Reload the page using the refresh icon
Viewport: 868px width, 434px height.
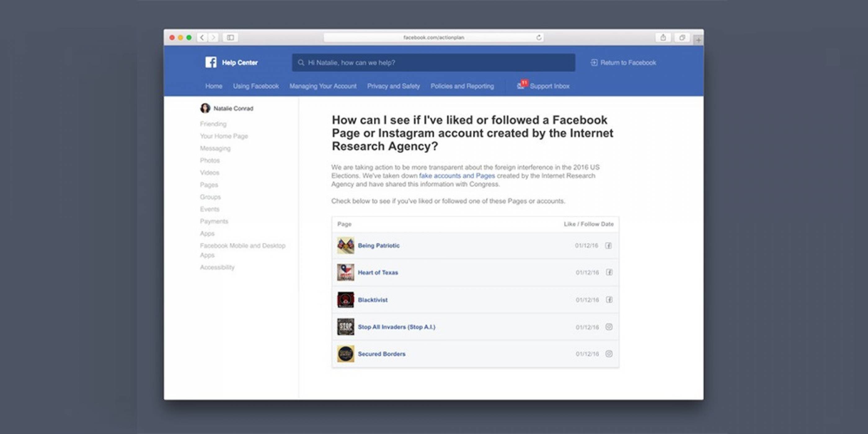539,38
